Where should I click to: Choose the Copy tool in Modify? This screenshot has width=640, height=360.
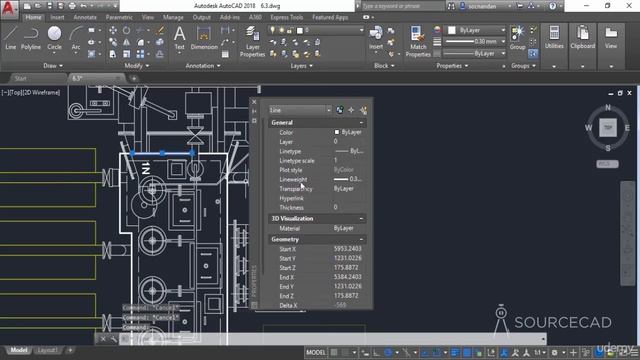[x=113, y=42]
